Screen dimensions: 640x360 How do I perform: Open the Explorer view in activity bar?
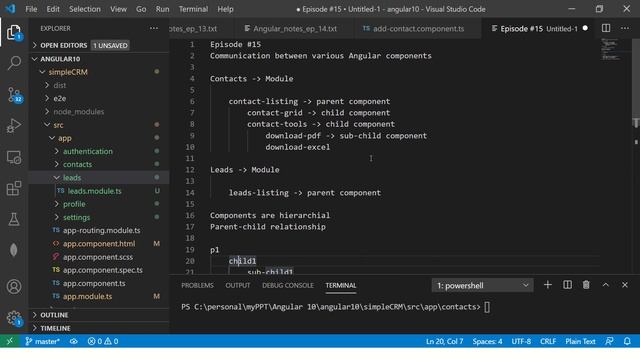pyautogui.click(x=14, y=32)
